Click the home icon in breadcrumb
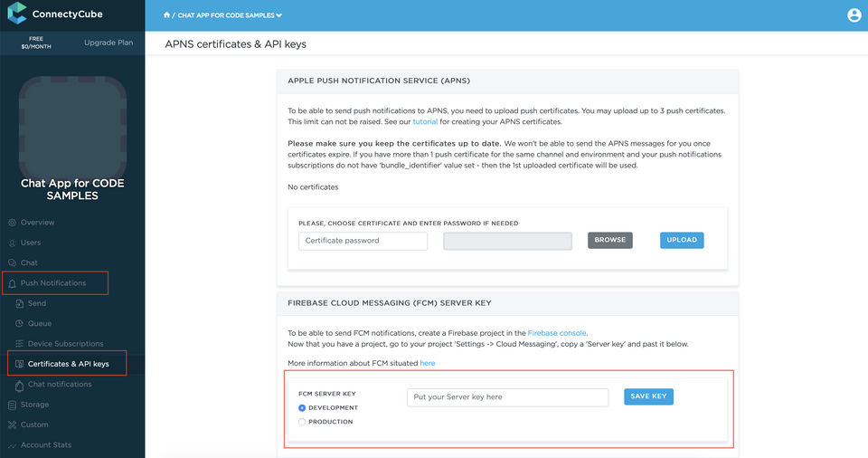Screen dimensions: 868x458 tap(166, 15)
